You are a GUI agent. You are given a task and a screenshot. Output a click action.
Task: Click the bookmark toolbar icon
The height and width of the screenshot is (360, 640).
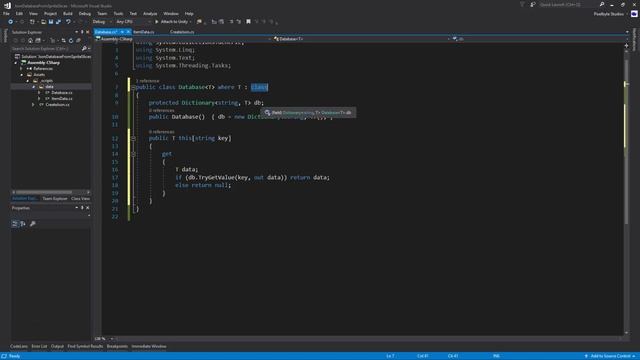tap(248, 22)
